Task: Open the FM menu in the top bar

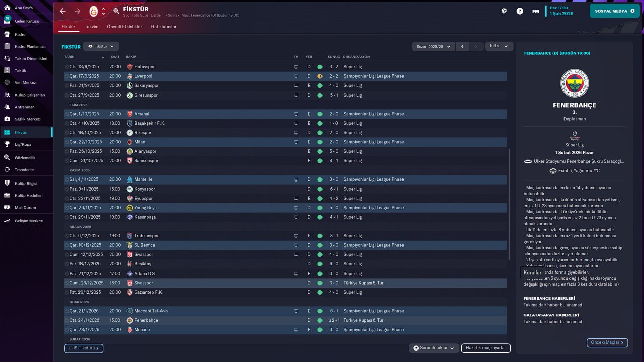Action: coord(536,11)
